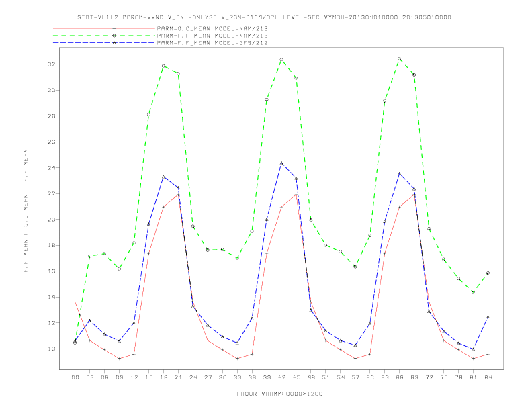Click x-axis forecast hour label 45
532x411 pixels.
pyautogui.click(x=296, y=377)
